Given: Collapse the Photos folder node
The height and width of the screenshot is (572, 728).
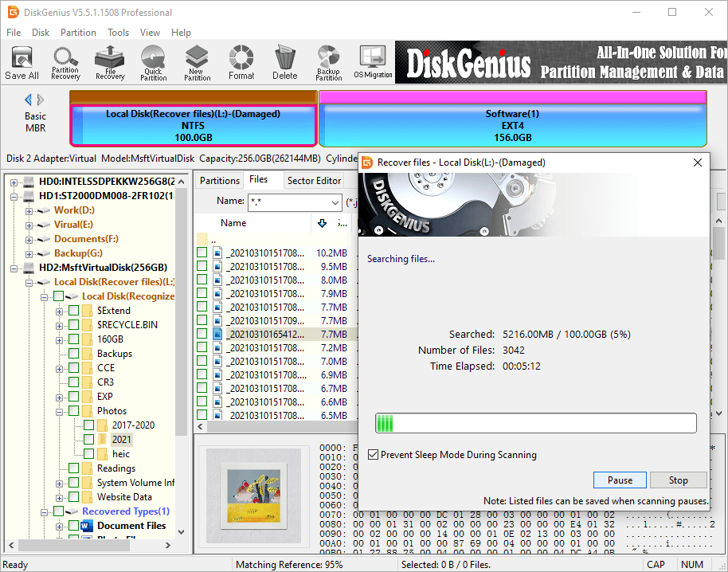Looking at the screenshot, I should click(59, 412).
